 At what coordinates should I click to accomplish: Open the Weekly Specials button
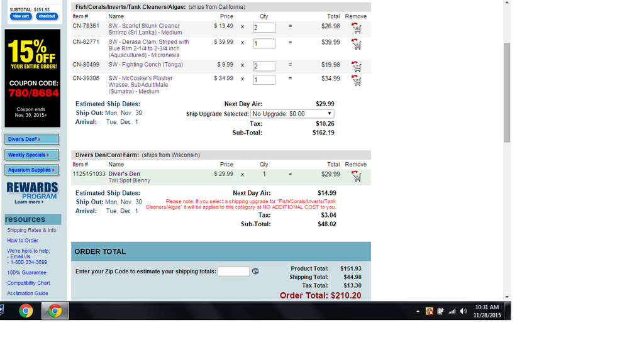click(x=31, y=155)
